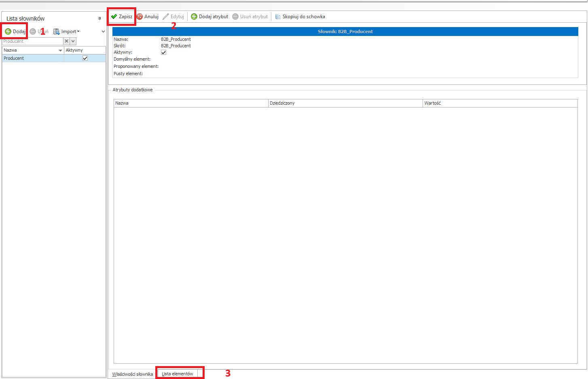Click the Skopiuj do schowka icon
Image resolution: width=588 pixels, height=379 pixels.
[278, 17]
